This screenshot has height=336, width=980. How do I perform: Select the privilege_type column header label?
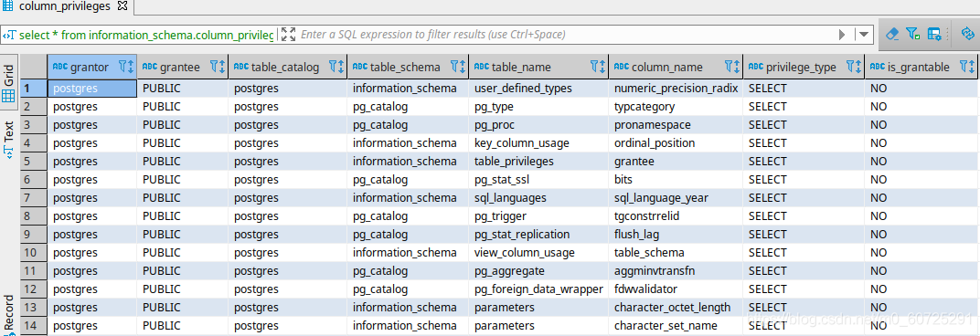click(x=801, y=67)
